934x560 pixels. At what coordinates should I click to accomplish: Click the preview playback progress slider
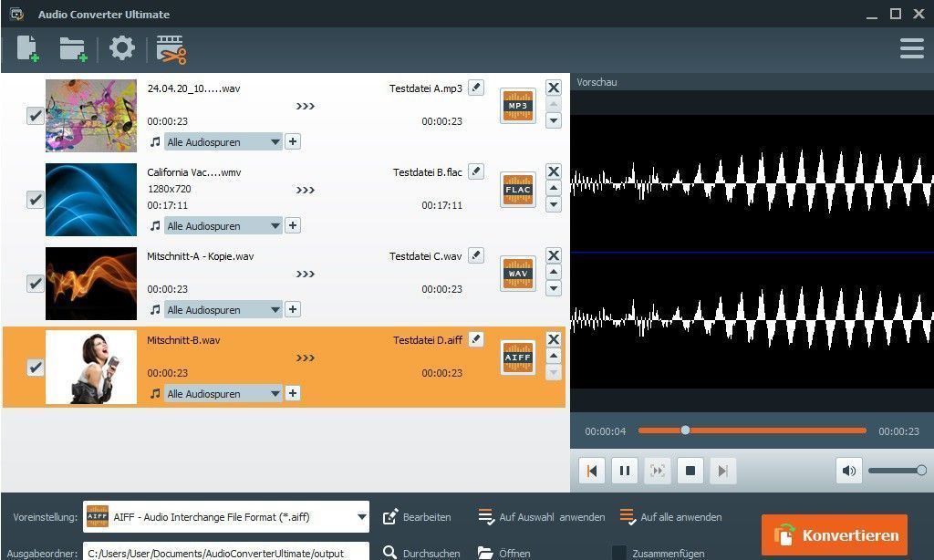752,430
